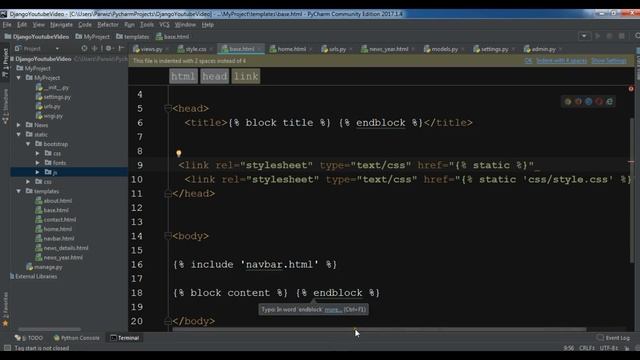Switch to the models.py editor tab
The width and height of the screenshot is (640, 360).
pyautogui.click(x=444, y=49)
